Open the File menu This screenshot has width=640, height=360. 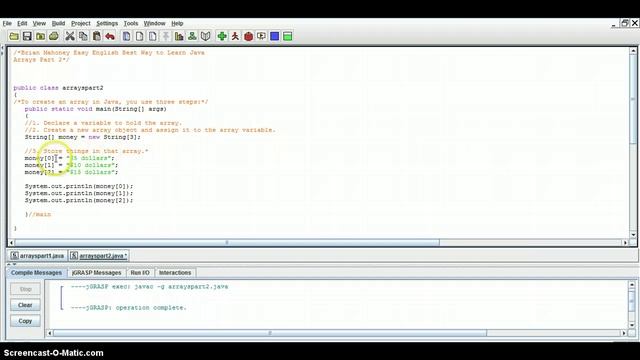pyautogui.click(x=7, y=23)
